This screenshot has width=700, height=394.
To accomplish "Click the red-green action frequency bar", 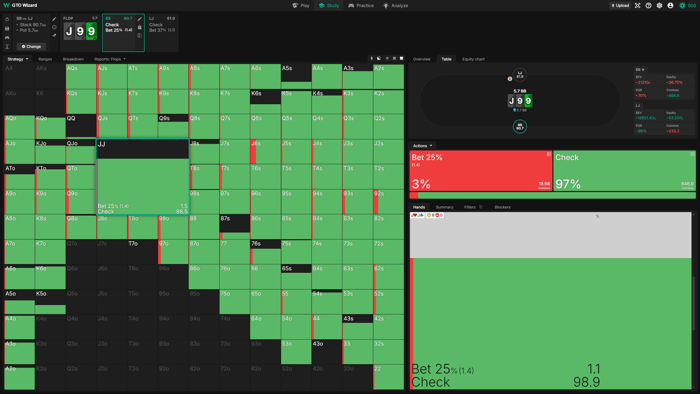I will pos(553,195).
